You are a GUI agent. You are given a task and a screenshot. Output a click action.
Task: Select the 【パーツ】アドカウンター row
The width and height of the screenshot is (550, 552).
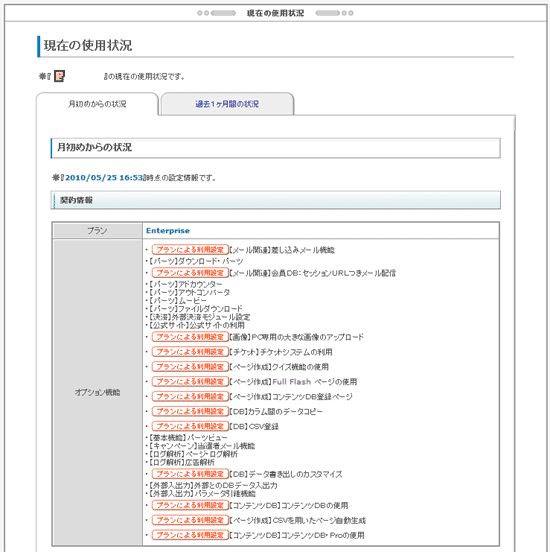click(x=185, y=284)
